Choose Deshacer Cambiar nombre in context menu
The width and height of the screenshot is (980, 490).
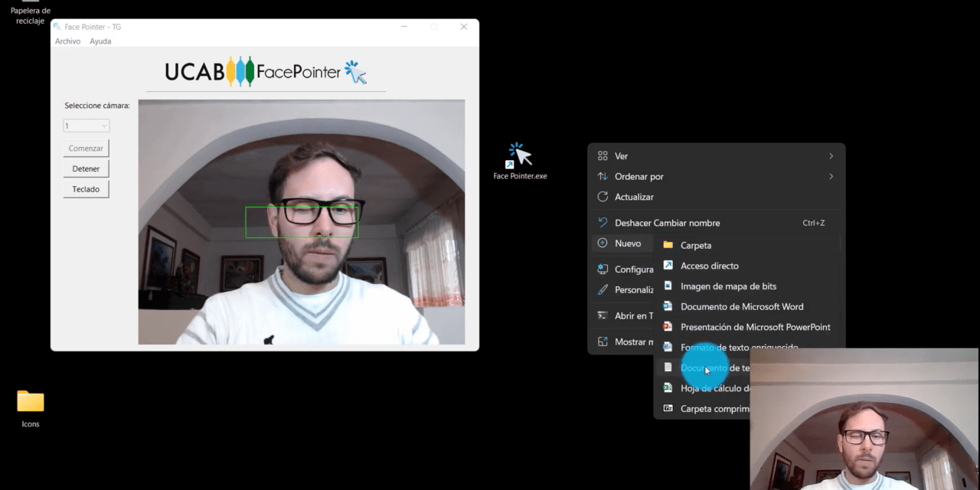[x=667, y=223]
